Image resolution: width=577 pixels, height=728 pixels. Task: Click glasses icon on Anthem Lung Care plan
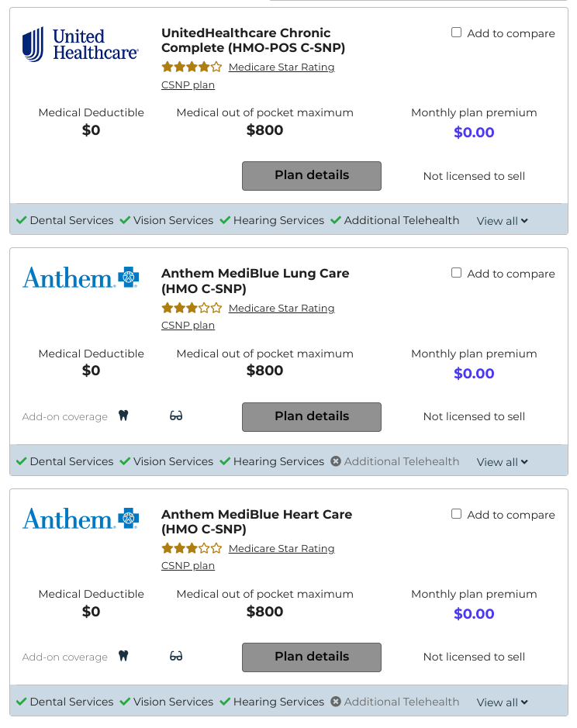click(x=176, y=416)
